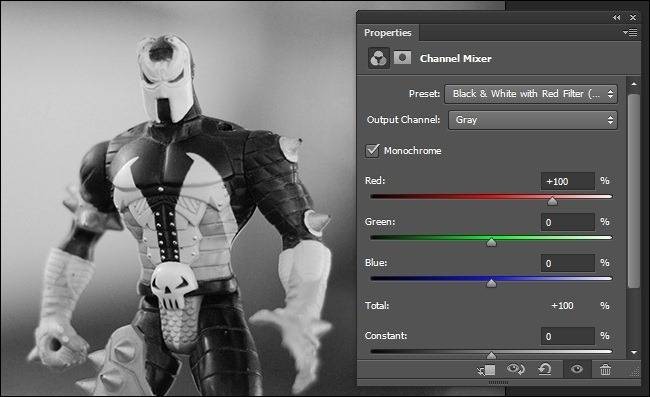This screenshot has width=650, height=397.
Task: Toggle adjustment layer visibility eye
Action: click(x=577, y=369)
